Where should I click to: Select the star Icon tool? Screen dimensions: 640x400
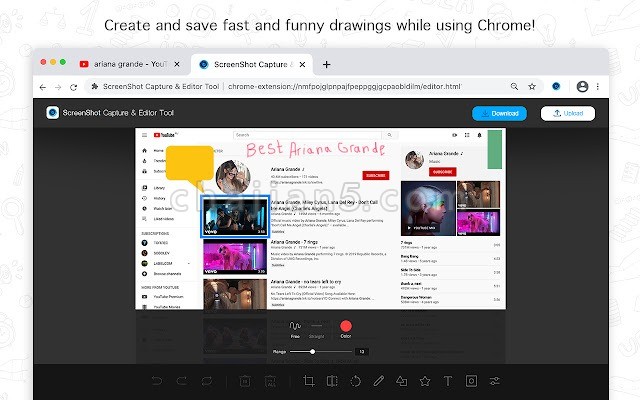(x=424, y=381)
